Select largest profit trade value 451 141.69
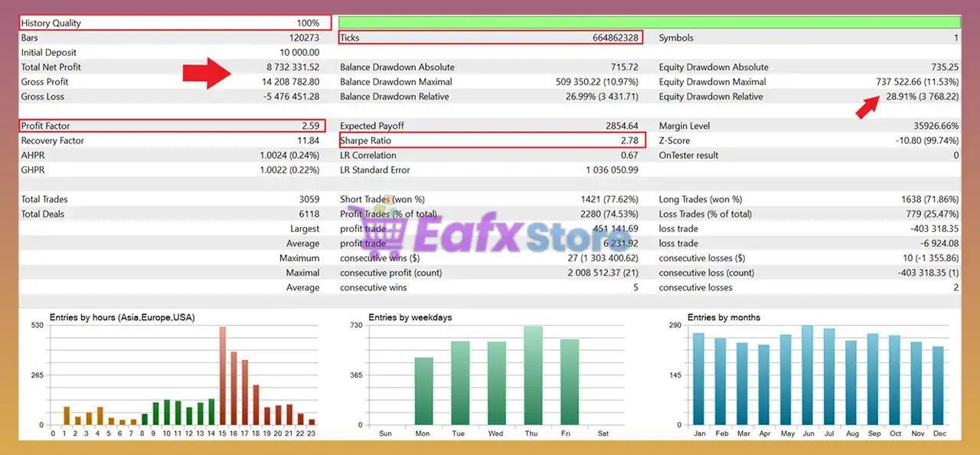The height and width of the screenshot is (455, 980). [616, 229]
